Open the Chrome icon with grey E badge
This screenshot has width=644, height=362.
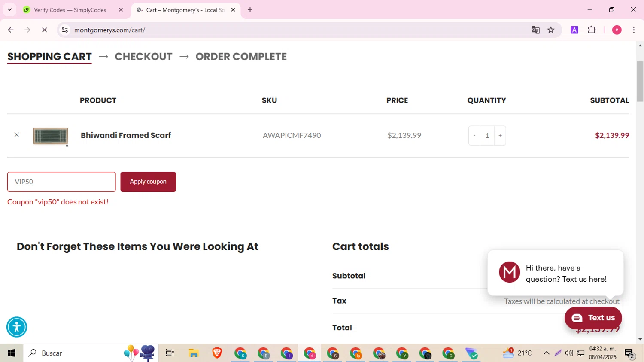pyautogui.click(x=264, y=353)
